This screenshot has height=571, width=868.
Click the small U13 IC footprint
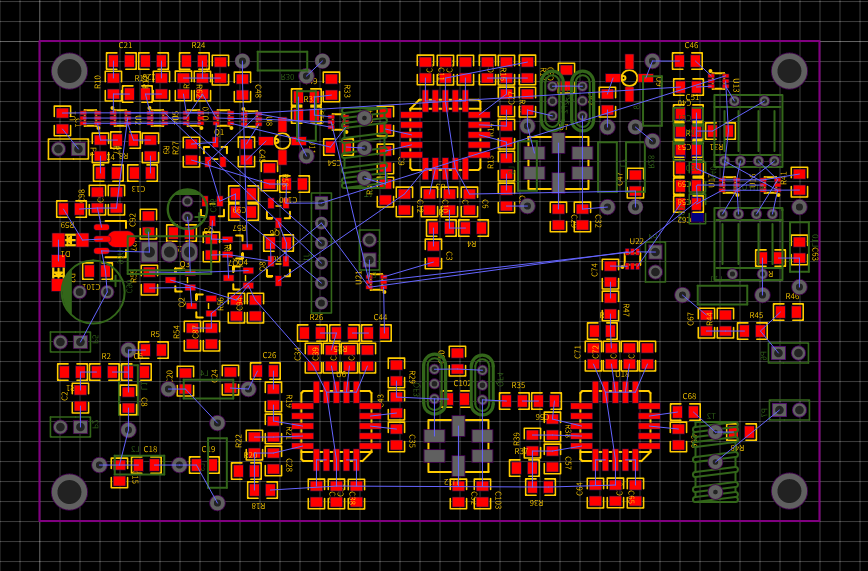pos(717,81)
